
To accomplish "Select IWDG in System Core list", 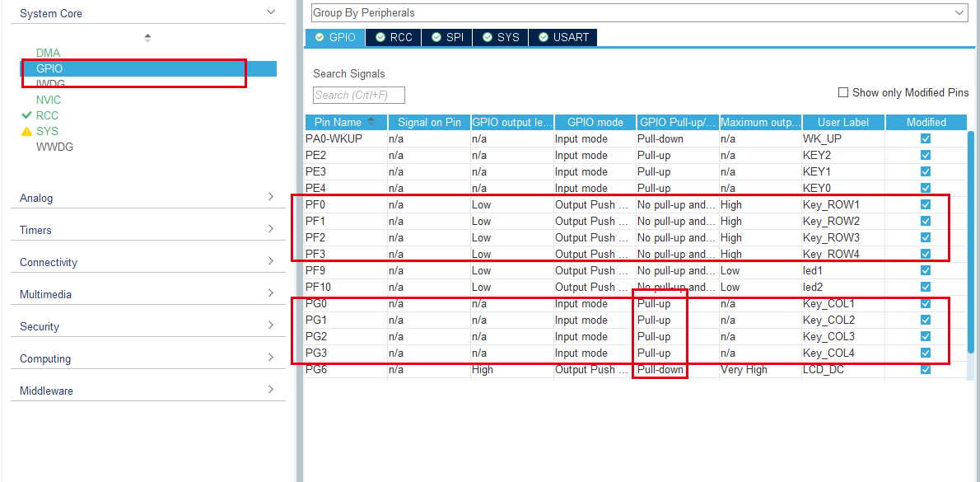I will click(50, 84).
